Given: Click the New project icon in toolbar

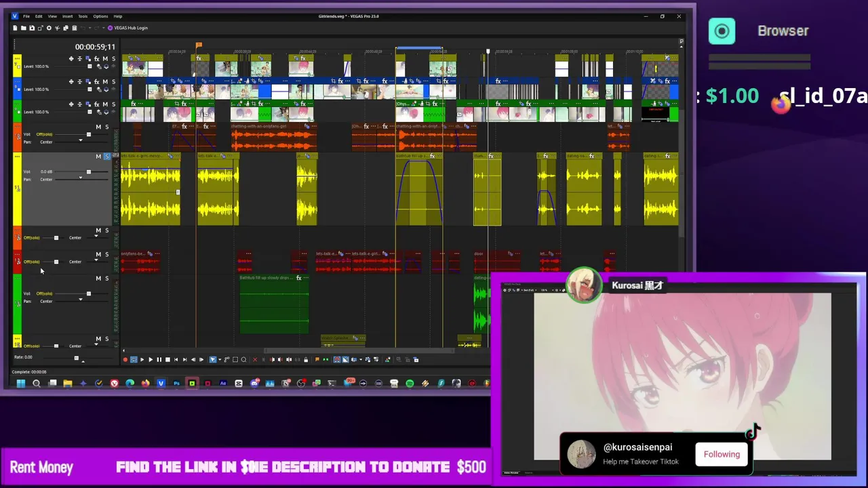Looking at the screenshot, I should tap(15, 28).
